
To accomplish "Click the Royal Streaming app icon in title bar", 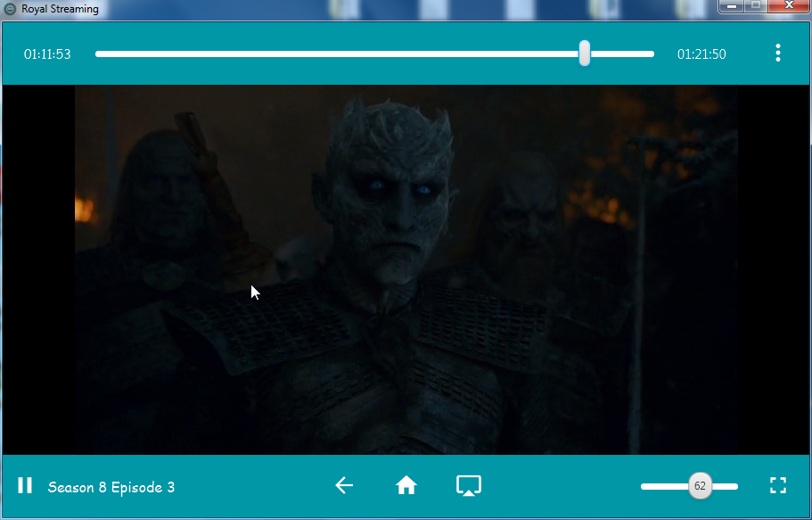I will [10, 9].
